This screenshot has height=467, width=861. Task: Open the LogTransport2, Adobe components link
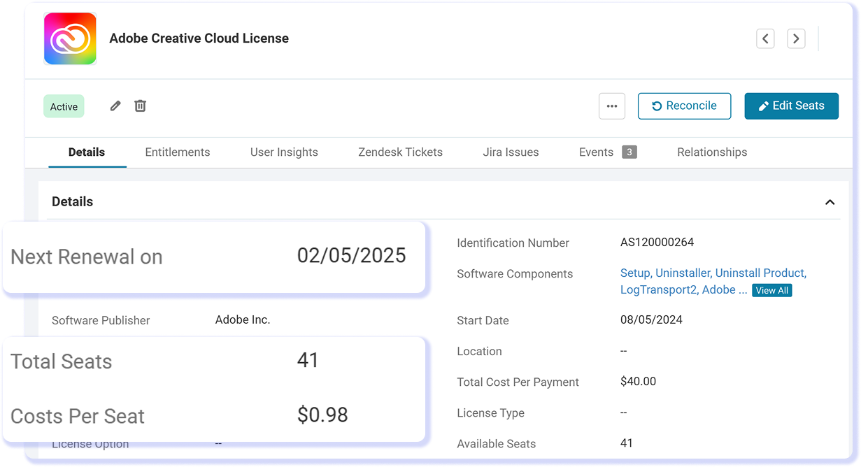click(x=684, y=290)
